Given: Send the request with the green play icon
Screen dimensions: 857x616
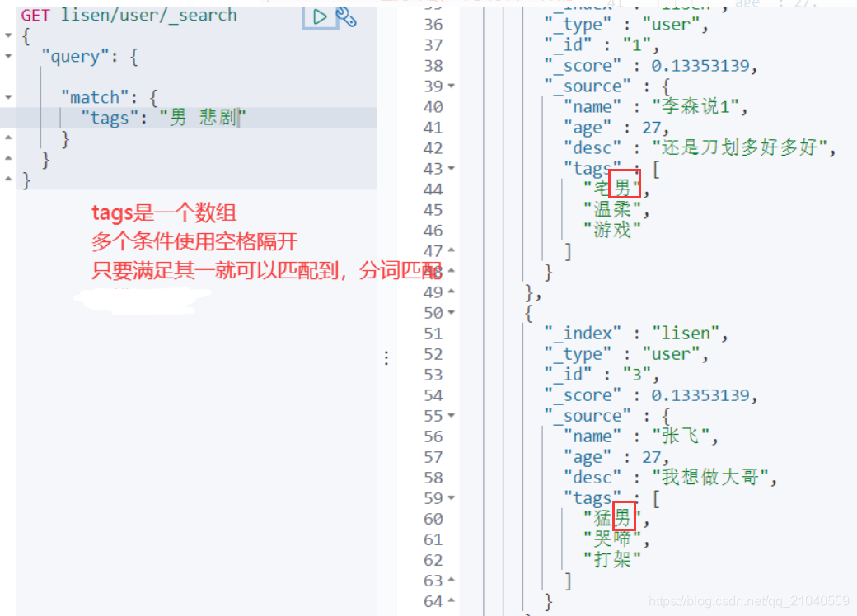Looking at the screenshot, I should (319, 16).
